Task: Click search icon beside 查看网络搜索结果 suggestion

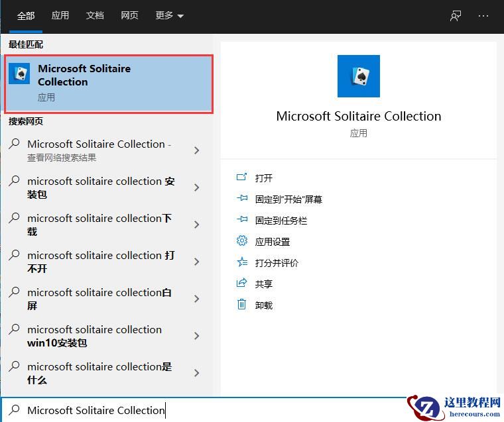Action: click(x=14, y=144)
